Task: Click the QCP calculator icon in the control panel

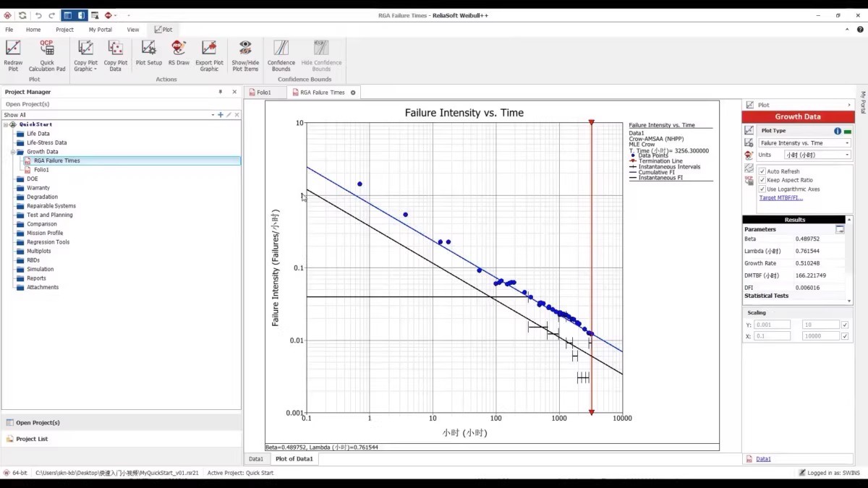Action: pos(749,180)
